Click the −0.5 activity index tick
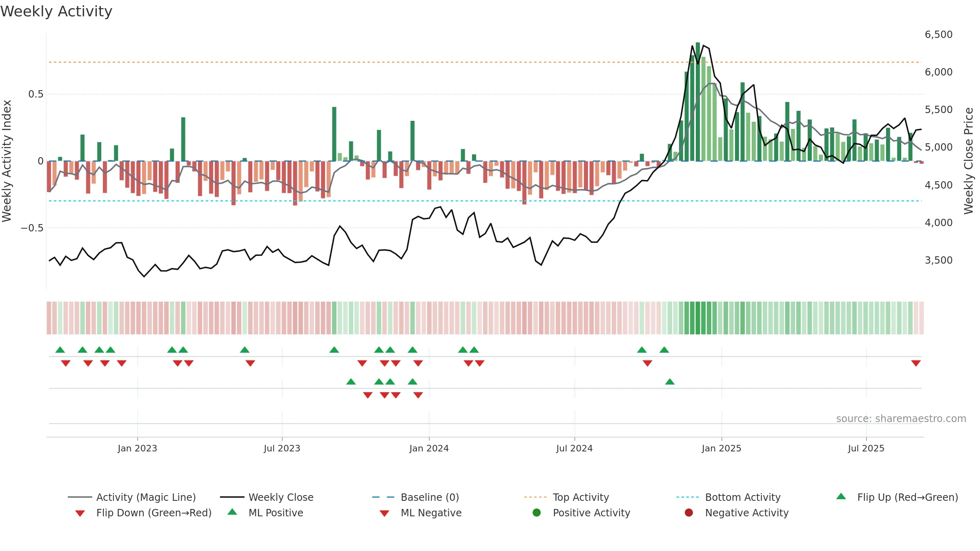The height and width of the screenshot is (551, 980). [32, 228]
